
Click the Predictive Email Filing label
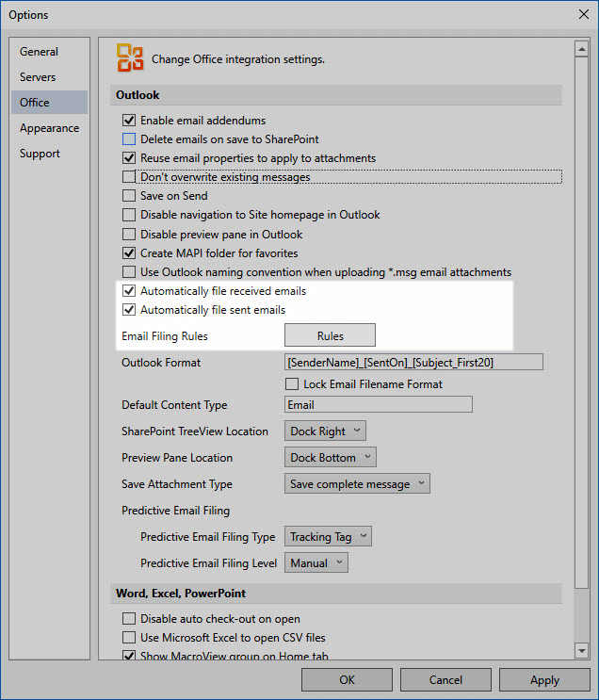point(176,511)
